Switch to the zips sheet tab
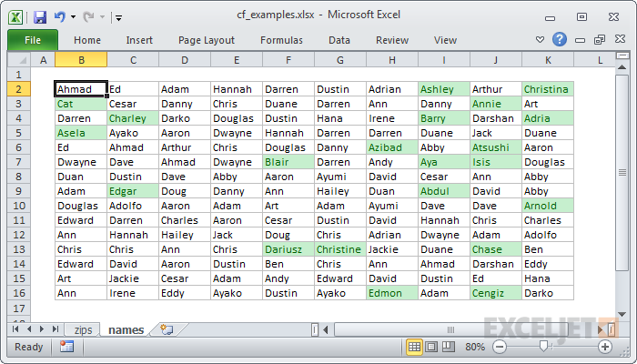This screenshot has height=364, width=637. tap(83, 329)
